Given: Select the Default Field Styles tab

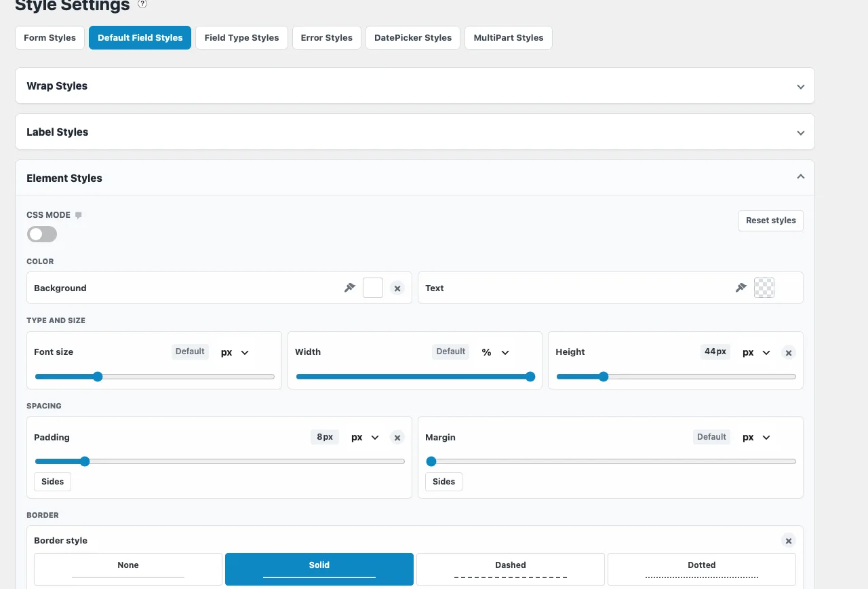Looking at the screenshot, I should [140, 38].
